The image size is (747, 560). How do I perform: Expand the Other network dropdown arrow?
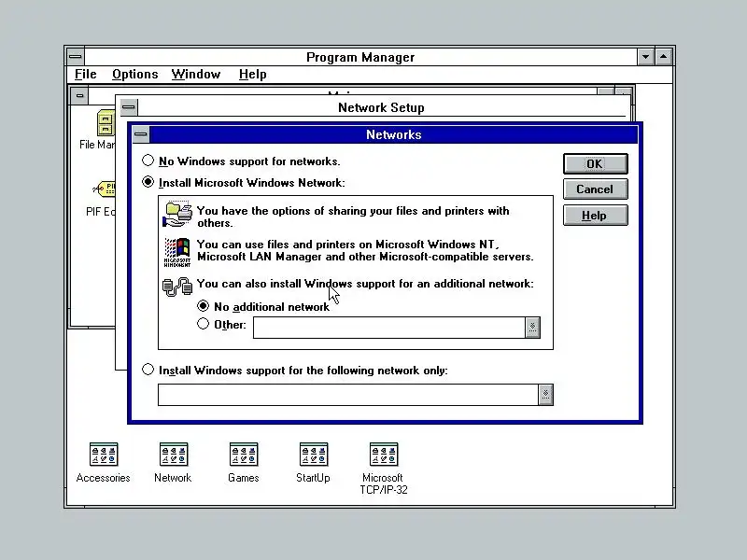[532, 328]
